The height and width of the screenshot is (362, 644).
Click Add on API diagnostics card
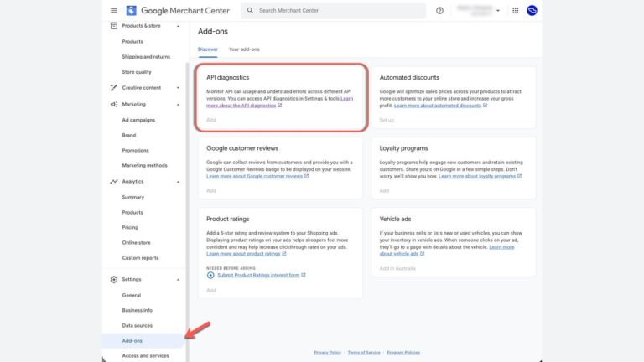[211, 120]
